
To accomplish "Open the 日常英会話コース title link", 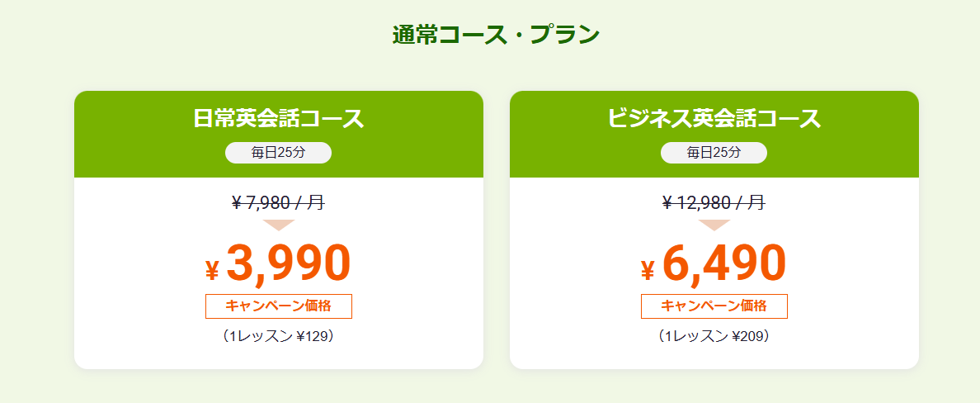I will pyautogui.click(x=278, y=118).
